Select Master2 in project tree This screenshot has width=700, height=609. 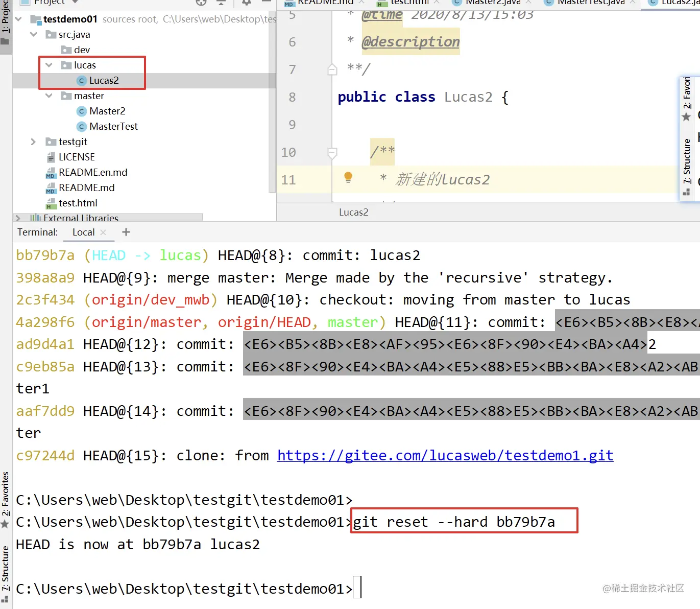107,111
